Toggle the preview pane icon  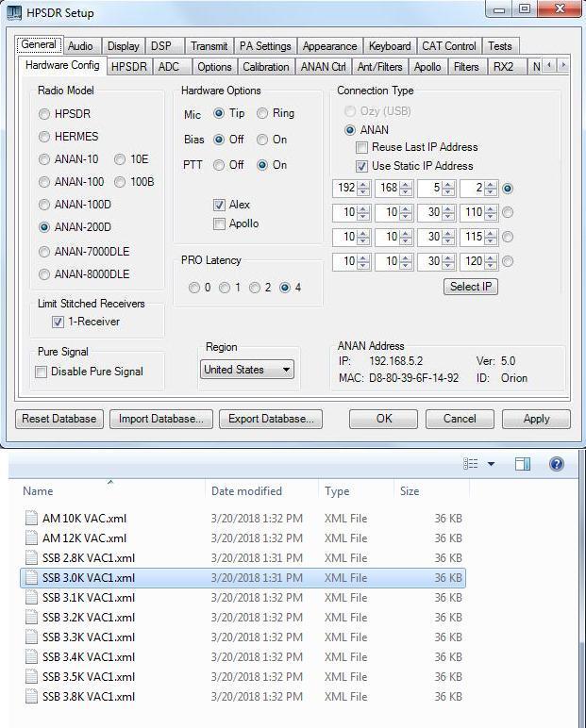coord(523,464)
